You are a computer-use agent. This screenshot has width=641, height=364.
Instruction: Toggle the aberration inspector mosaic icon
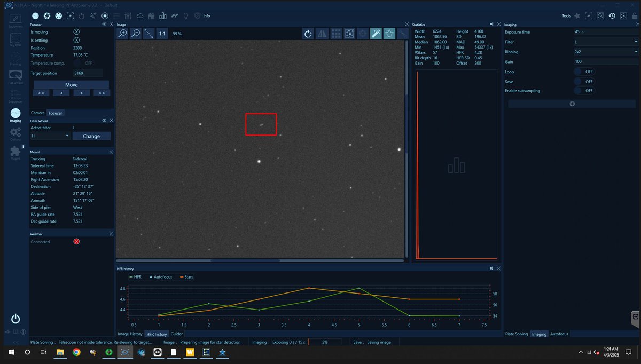[x=349, y=34]
